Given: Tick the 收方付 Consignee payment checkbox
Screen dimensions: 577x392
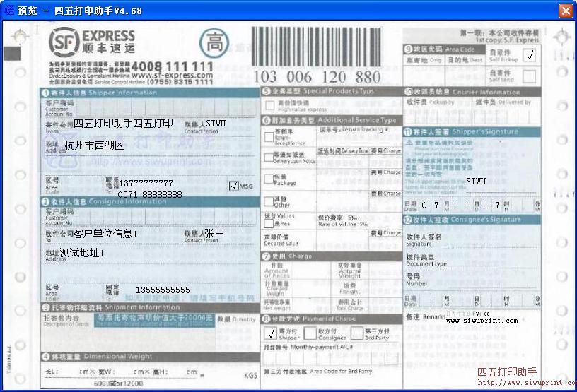Looking at the screenshot, I should point(310,333).
